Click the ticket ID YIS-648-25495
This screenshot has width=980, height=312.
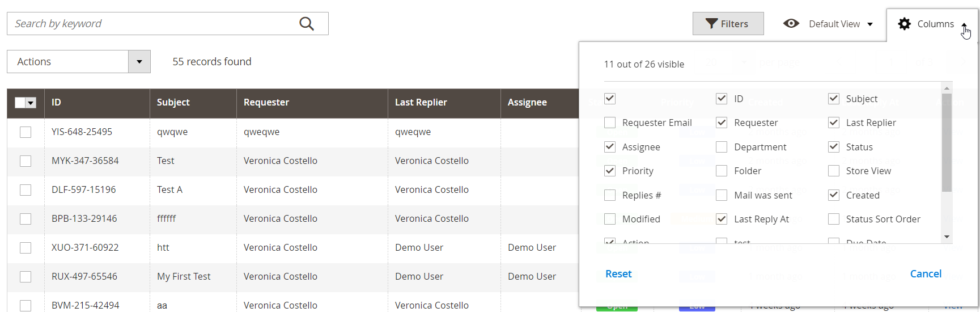point(82,132)
